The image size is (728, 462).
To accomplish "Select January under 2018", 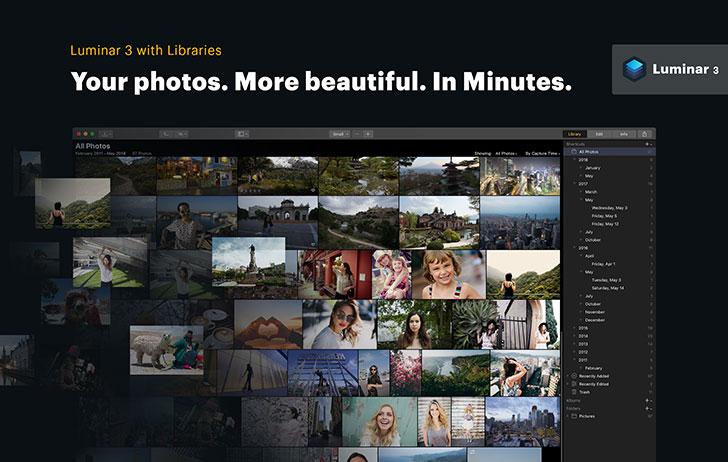I will [592, 168].
